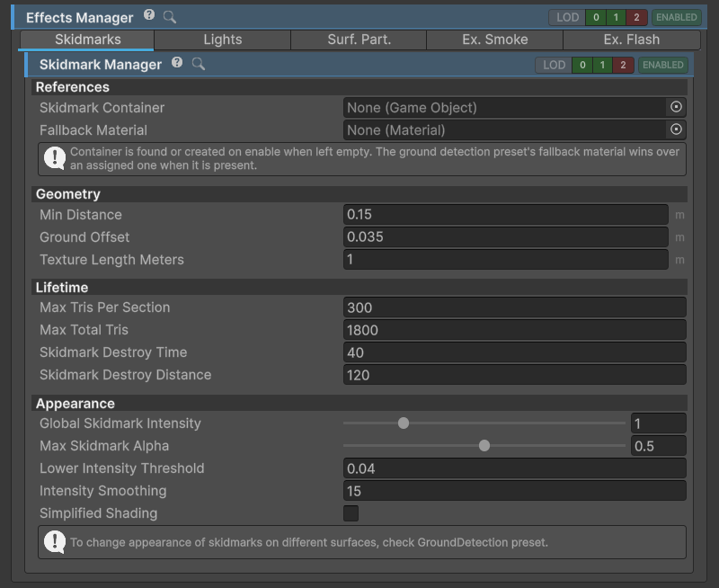Select LOD 1 in Effects Manager header

tap(616, 17)
